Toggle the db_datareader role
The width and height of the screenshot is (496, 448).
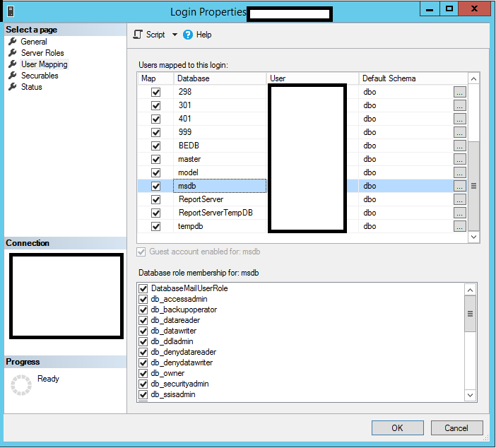click(x=143, y=321)
